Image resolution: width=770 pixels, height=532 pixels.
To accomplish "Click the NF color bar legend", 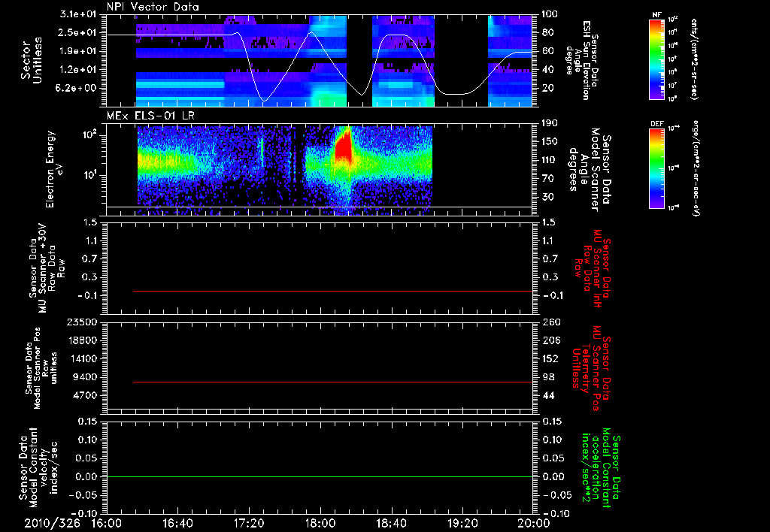I will pyautogui.click(x=656, y=59).
